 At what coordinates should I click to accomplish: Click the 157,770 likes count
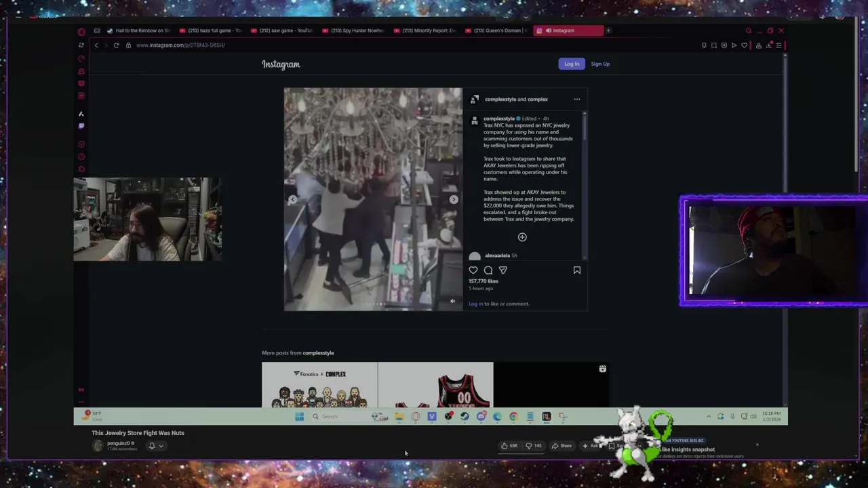click(484, 281)
